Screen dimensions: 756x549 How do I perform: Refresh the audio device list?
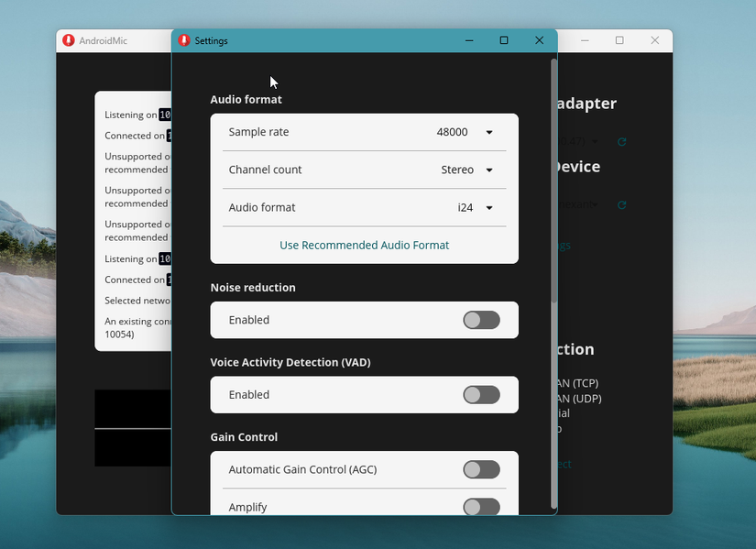click(622, 205)
